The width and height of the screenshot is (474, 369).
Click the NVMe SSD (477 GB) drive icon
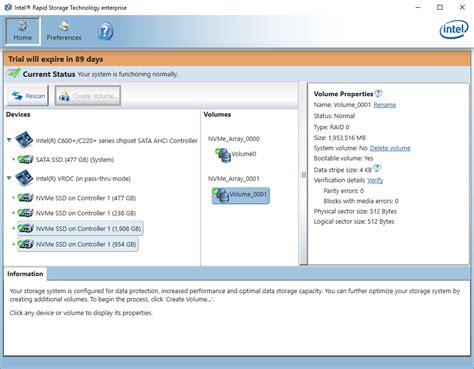pos(25,198)
